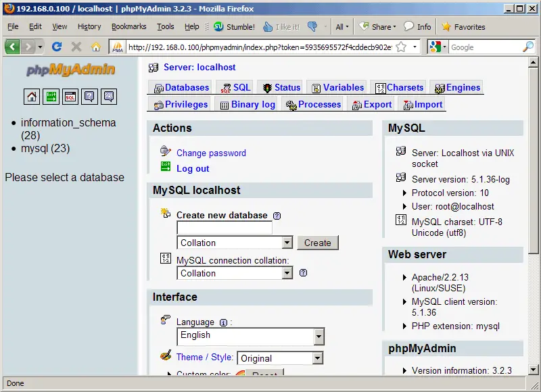Click the page scrollbar down arrow
Viewport: 541px width, 392px height.
[x=533, y=370]
